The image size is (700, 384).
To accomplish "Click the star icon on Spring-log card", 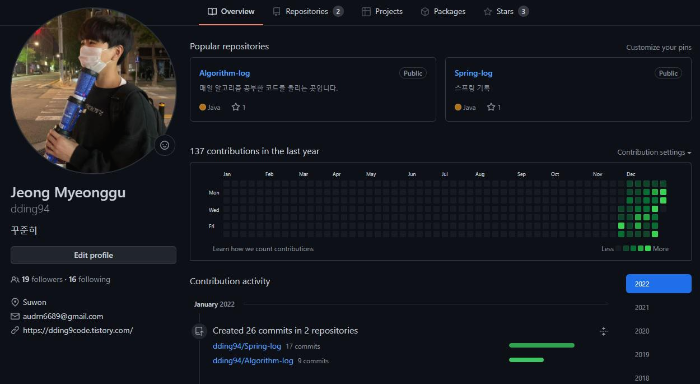I will tap(491, 107).
